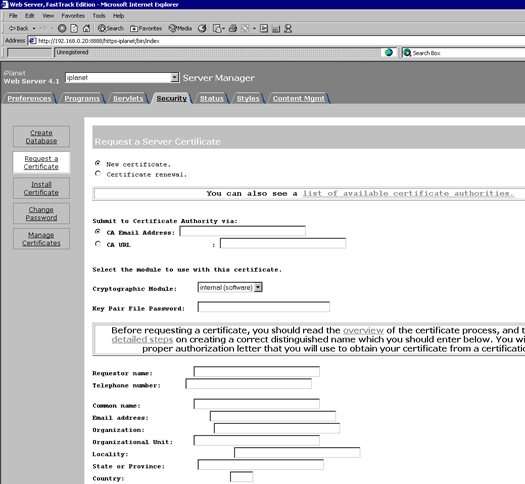
Task: Click the Manage Certificates sidebar button
Action: pos(41,239)
